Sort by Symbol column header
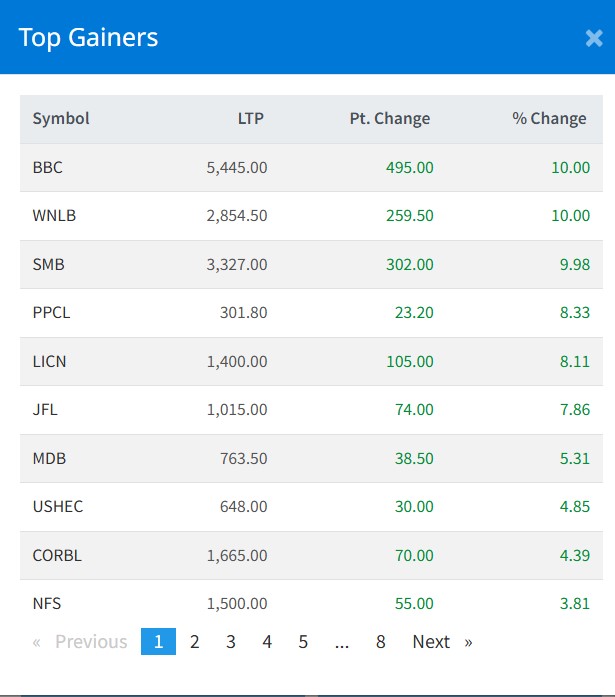 61,118
